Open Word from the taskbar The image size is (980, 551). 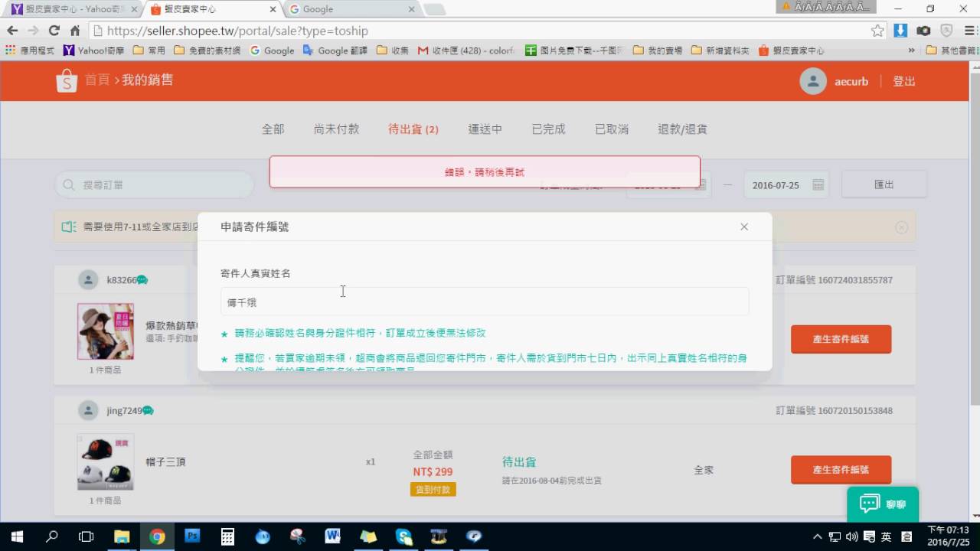coord(333,536)
